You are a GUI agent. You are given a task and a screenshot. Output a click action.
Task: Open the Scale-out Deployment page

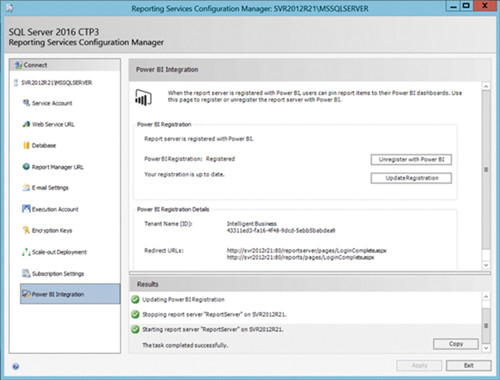pos(59,252)
